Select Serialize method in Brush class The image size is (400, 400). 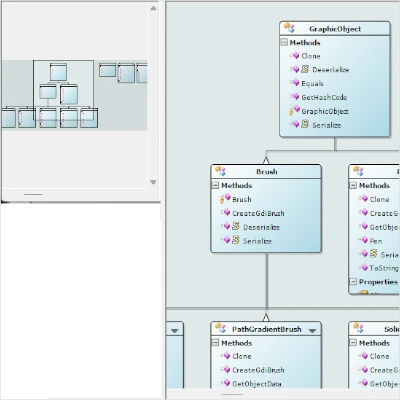coord(257,241)
